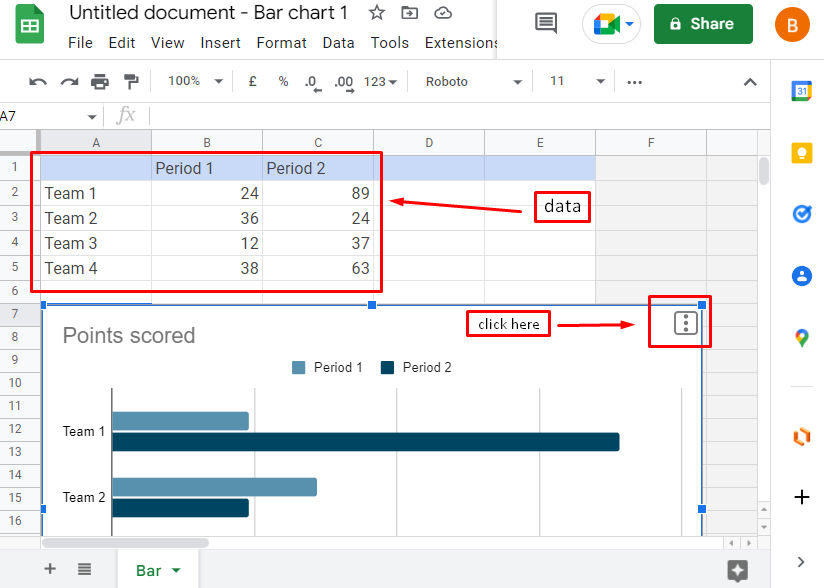Select the Period 2 header cell
824x588 pixels.
(318, 168)
